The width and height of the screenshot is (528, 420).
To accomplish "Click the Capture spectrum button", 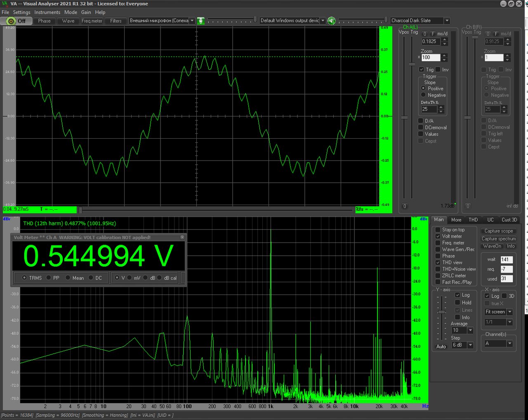I will click(x=499, y=239).
